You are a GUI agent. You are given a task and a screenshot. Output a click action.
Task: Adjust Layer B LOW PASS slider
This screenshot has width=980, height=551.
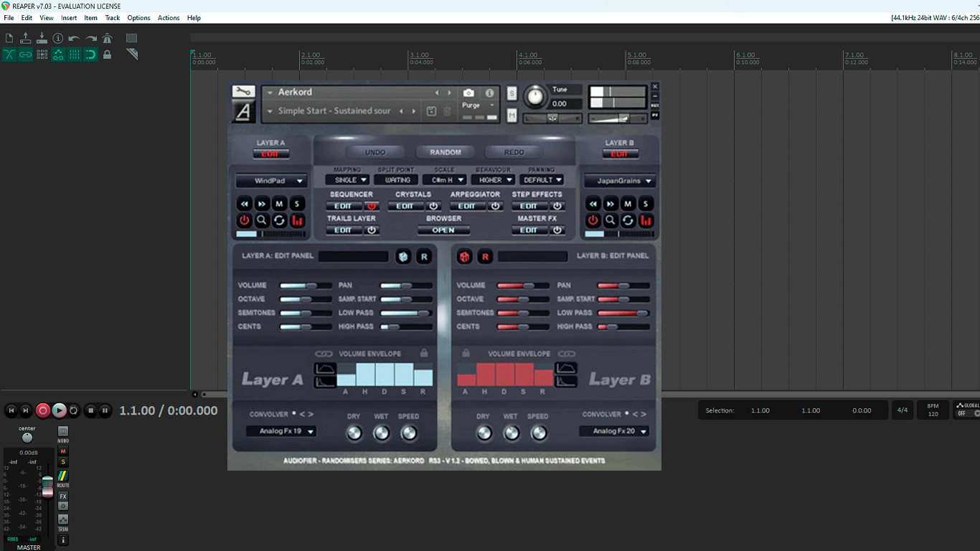click(623, 313)
